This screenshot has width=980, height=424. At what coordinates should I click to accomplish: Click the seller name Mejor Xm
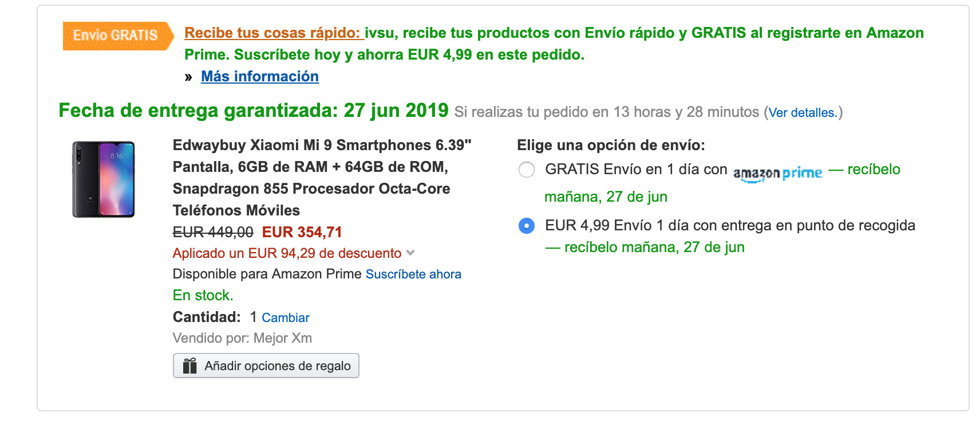pos(282,338)
